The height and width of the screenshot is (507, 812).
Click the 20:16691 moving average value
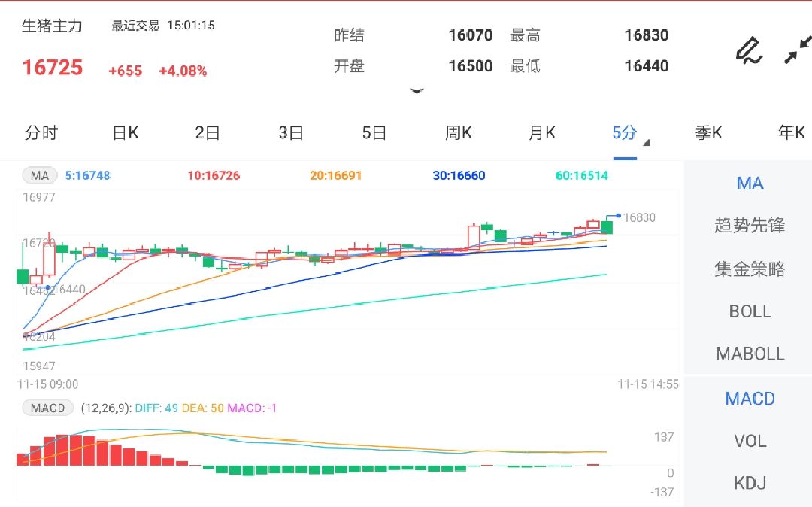tap(335, 175)
